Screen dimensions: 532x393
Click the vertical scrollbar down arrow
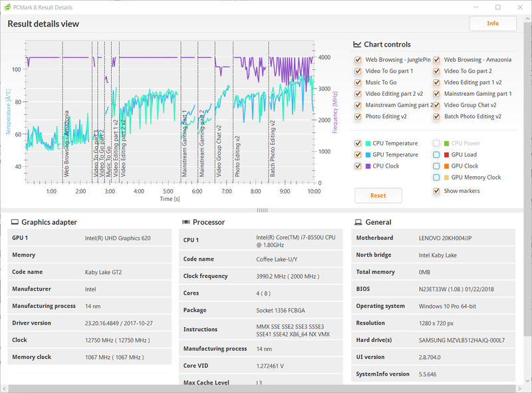(x=528, y=381)
